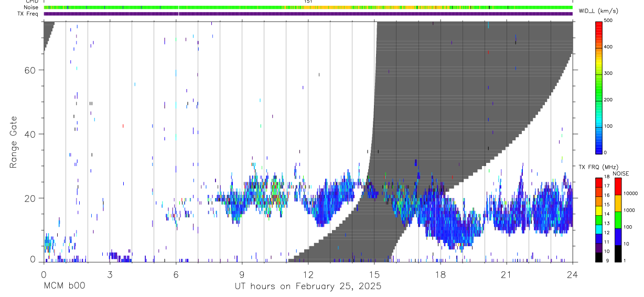Click the 'MCM b00' radar beam label
644x297 pixels.
[64, 286]
